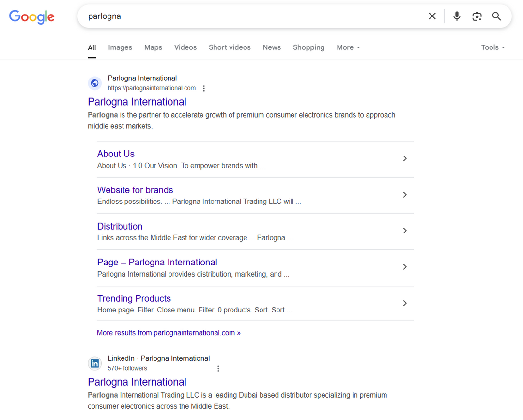This screenshot has width=523, height=420.
Task: Open the Page – Parlogna International sitelink
Action: coord(157,263)
